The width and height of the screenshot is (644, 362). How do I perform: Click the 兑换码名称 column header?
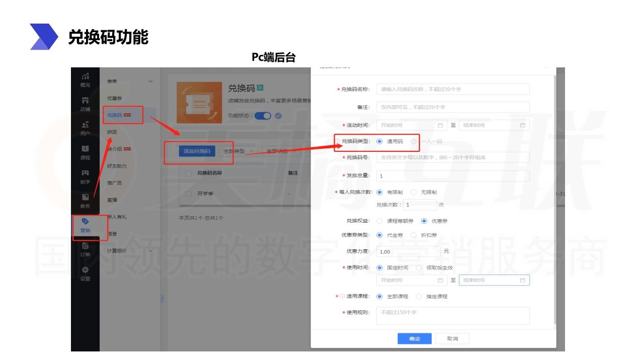pos(210,173)
